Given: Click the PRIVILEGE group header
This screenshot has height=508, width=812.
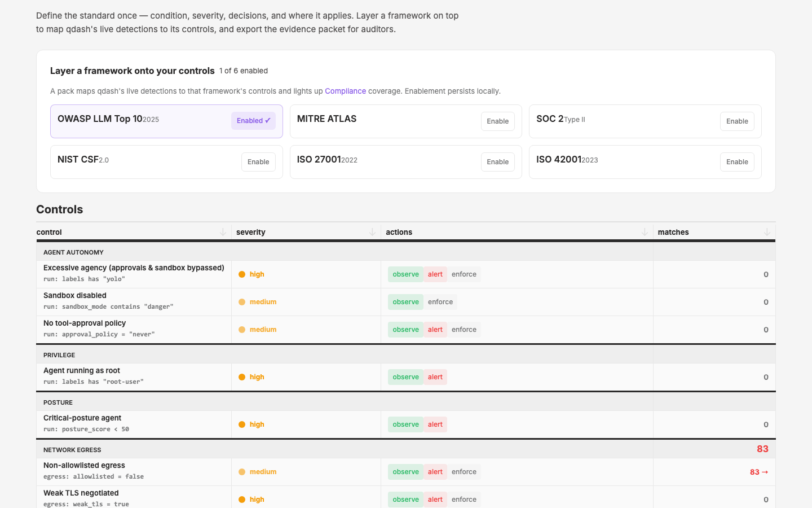Looking at the screenshot, I should coord(59,355).
